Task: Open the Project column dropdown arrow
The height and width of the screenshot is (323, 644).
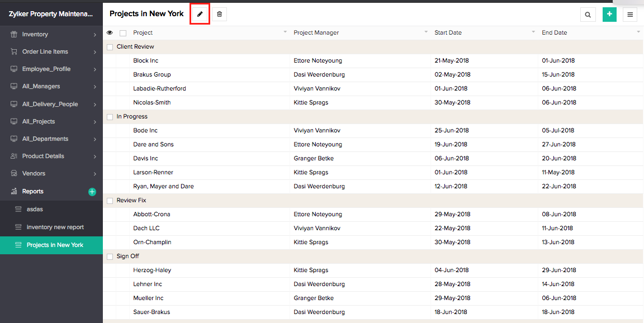Action: 285,32
